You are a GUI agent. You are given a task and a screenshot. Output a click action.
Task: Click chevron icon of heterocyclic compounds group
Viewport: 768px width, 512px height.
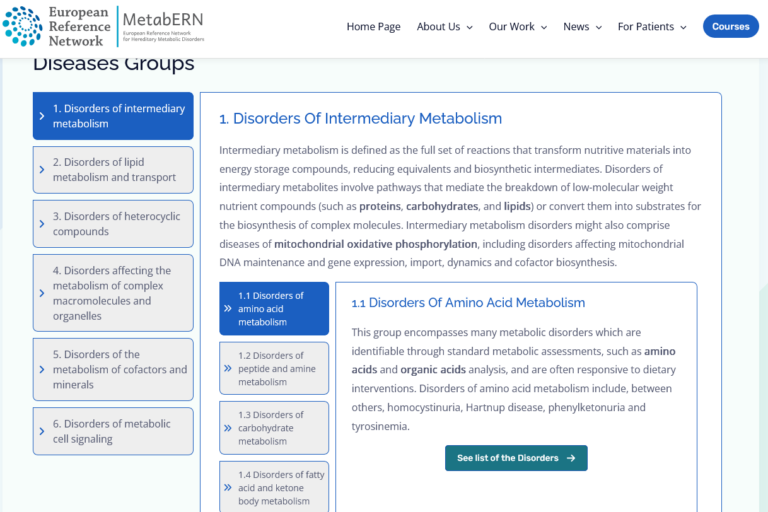42,224
